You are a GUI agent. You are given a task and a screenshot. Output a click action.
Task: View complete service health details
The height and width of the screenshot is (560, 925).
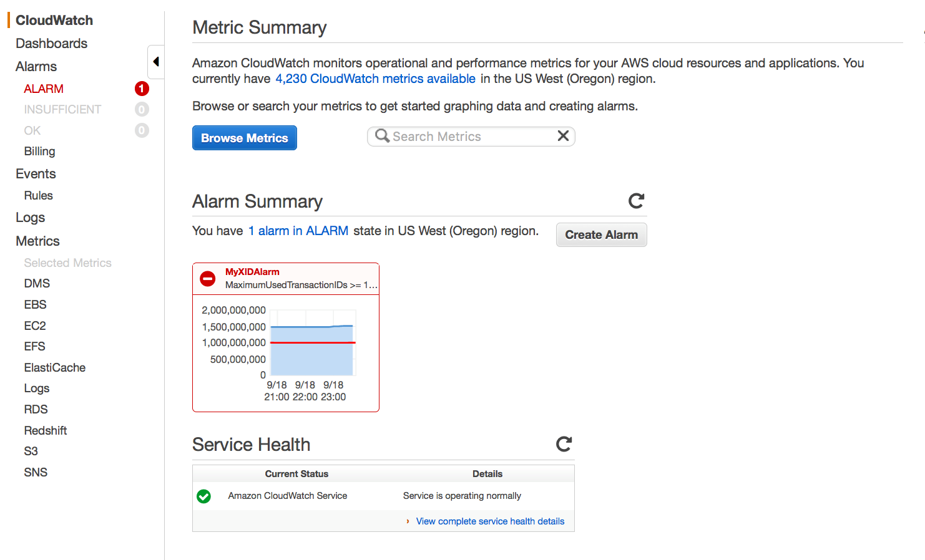(490, 521)
